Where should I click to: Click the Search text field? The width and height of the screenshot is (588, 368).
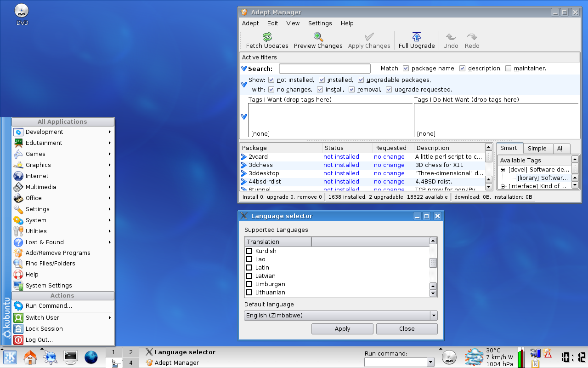click(x=324, y=69)
